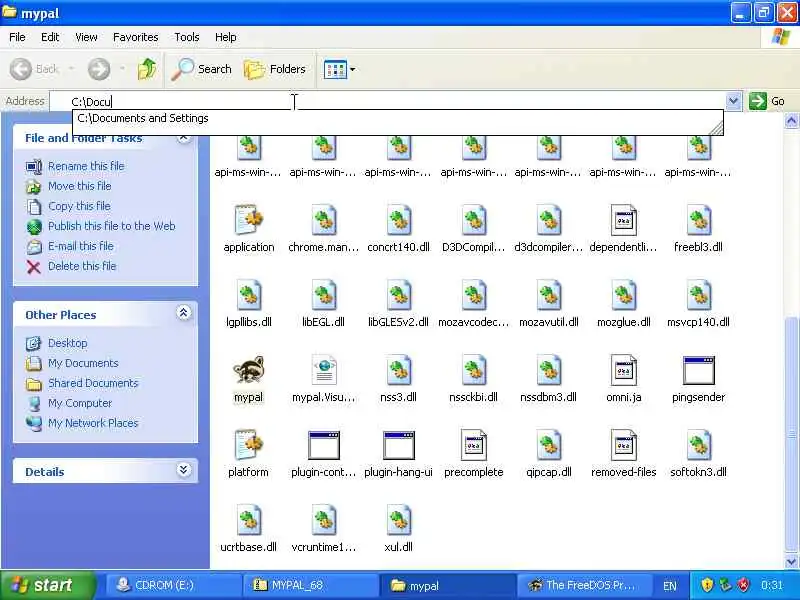Select the platform settings file icon
Viewport: 800px width, 600px height.
click(248, 445)
